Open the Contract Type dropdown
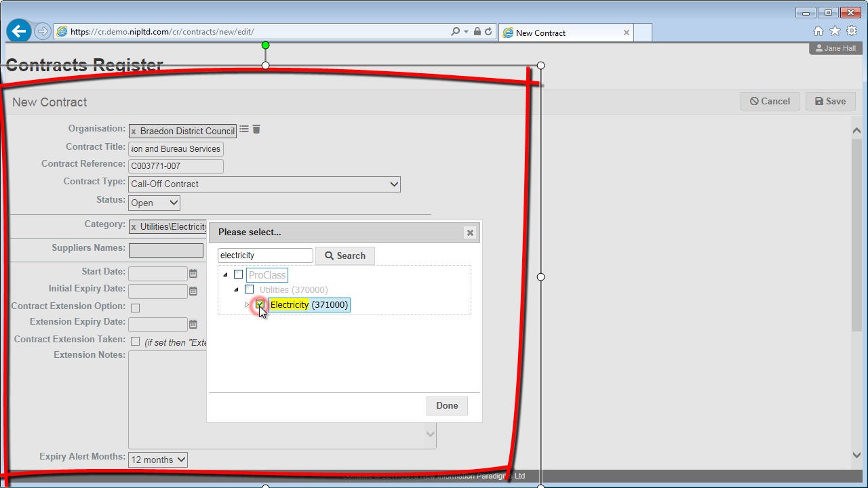Image resolution: width=868 pixels, height=488 pixels. point(264,184)
